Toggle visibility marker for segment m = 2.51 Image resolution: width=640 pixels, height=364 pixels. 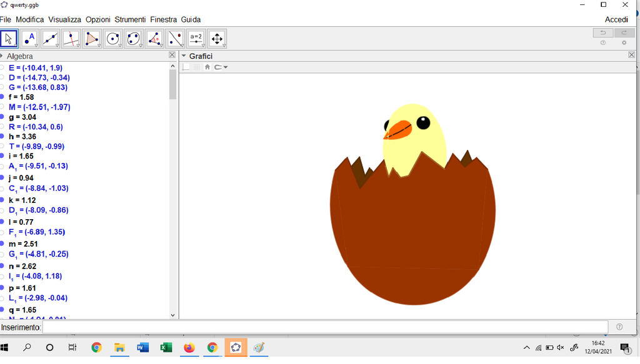(2, 243)
